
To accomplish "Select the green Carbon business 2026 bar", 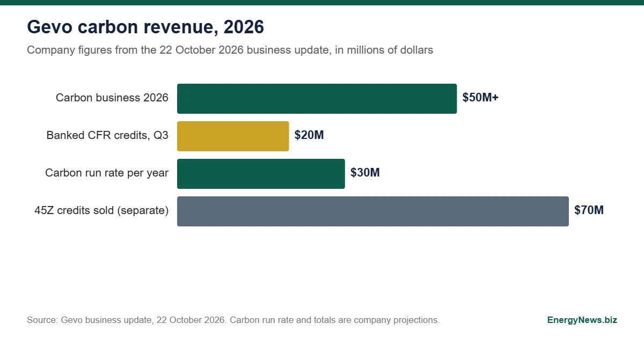I will [317, 99].
